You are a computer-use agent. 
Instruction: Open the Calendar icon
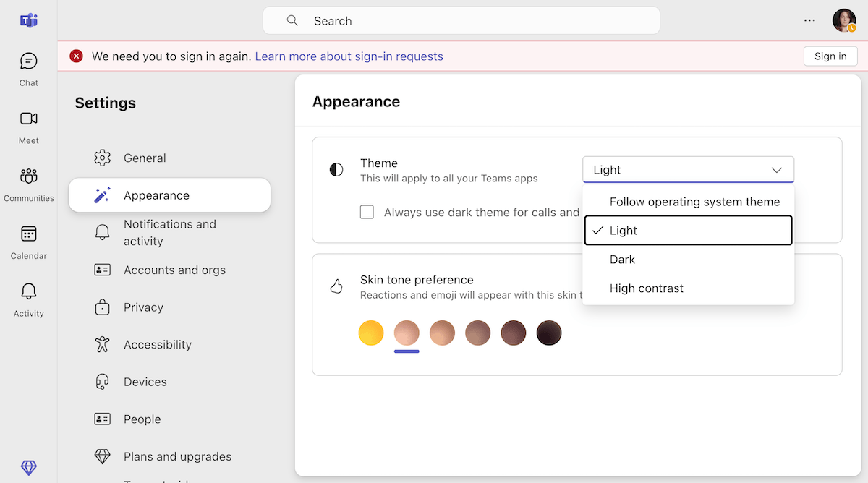tap(29, 234)
